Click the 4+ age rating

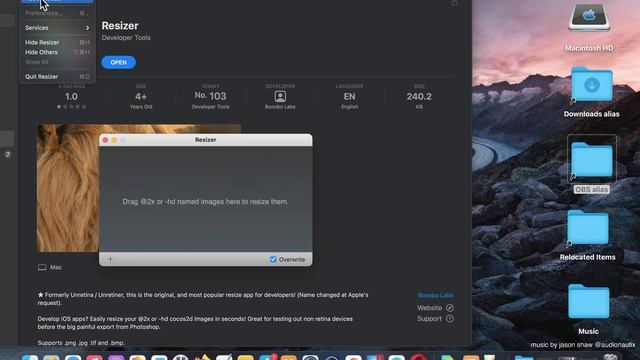click(x=141, y=97)
